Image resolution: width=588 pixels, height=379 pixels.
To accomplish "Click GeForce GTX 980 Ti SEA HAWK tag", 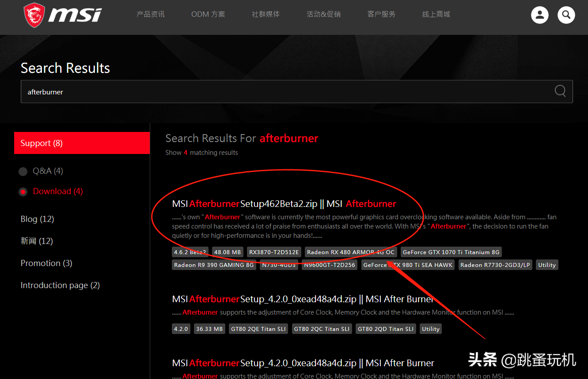I will (408, 265).
